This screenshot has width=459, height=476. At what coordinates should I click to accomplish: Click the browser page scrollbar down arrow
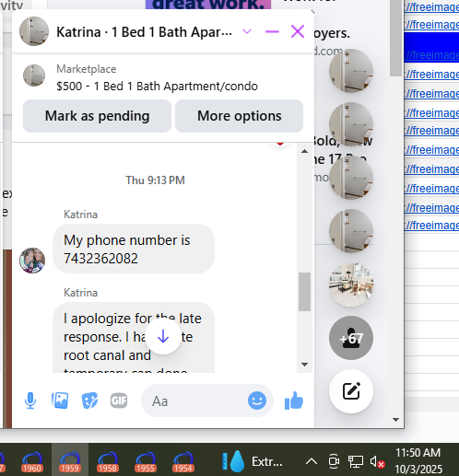click(395, 420)
